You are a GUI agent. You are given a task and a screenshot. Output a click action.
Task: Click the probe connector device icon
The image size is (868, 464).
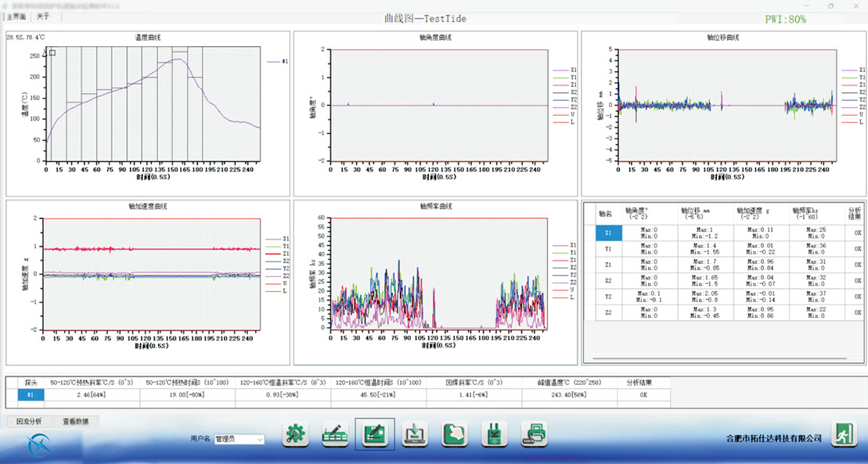click(x=494, y=434)
